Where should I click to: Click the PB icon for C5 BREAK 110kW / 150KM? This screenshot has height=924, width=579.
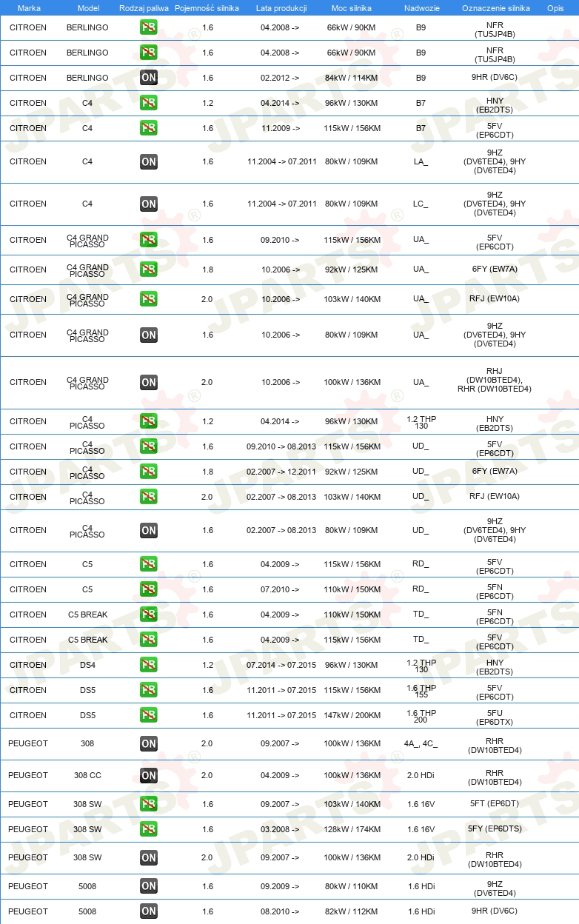(x=148, y=615)
